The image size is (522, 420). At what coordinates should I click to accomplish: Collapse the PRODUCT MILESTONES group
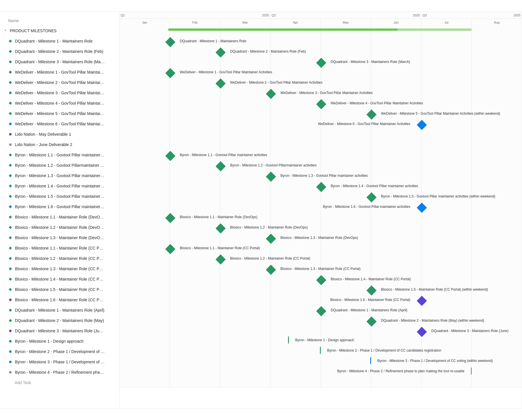[x=5, y=30]
